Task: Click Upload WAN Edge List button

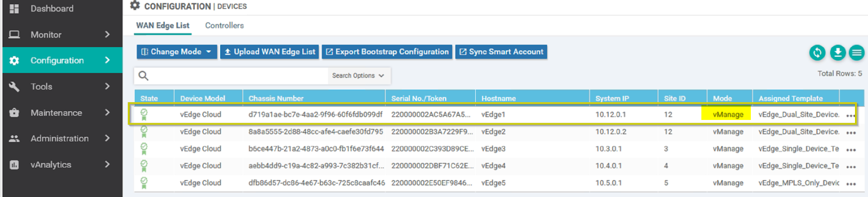Action: [x=270, y=52]
